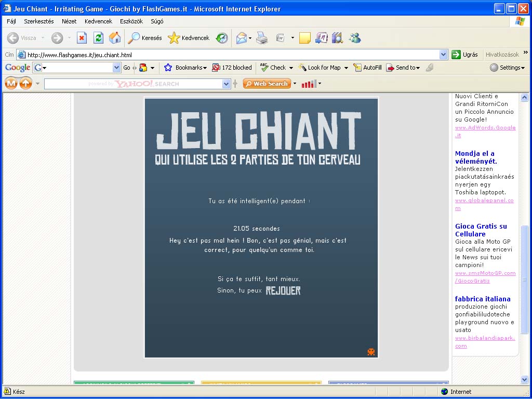Refresh the page with the green arrows icon
This screenshot has height=399, width=532.
coord(98,38)
